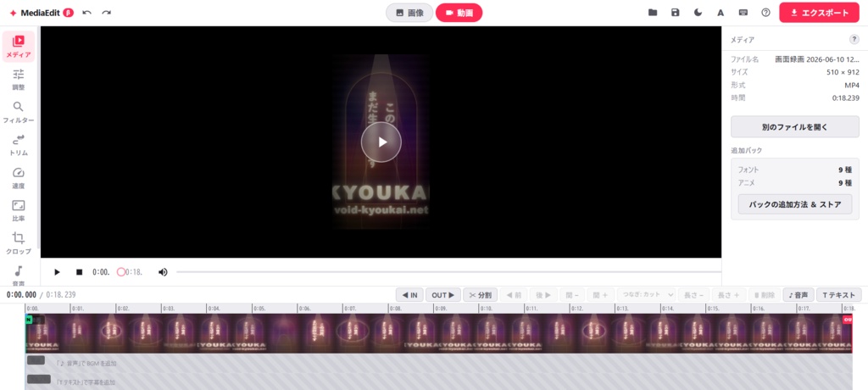Click the 間 − gap decrease button
The width and height of the screenshot is (868, 390).
pyautogui.click(x=572, y=295)
